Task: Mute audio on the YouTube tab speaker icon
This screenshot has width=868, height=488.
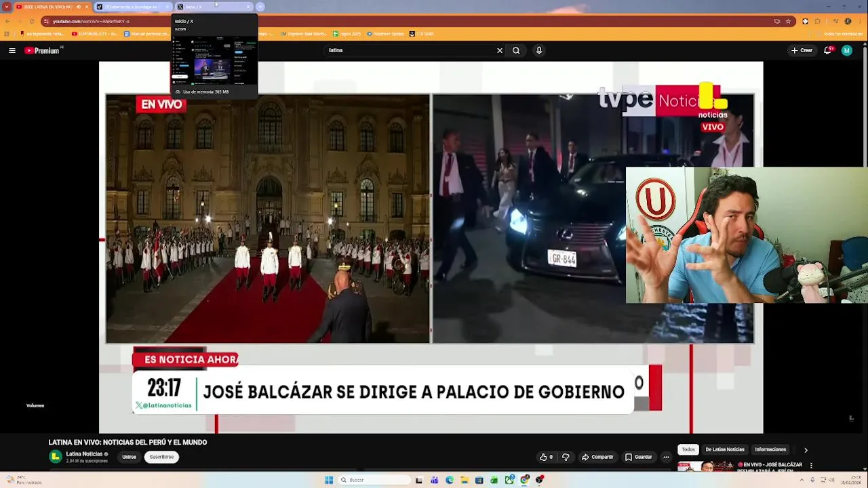Action: click(79, 7)
